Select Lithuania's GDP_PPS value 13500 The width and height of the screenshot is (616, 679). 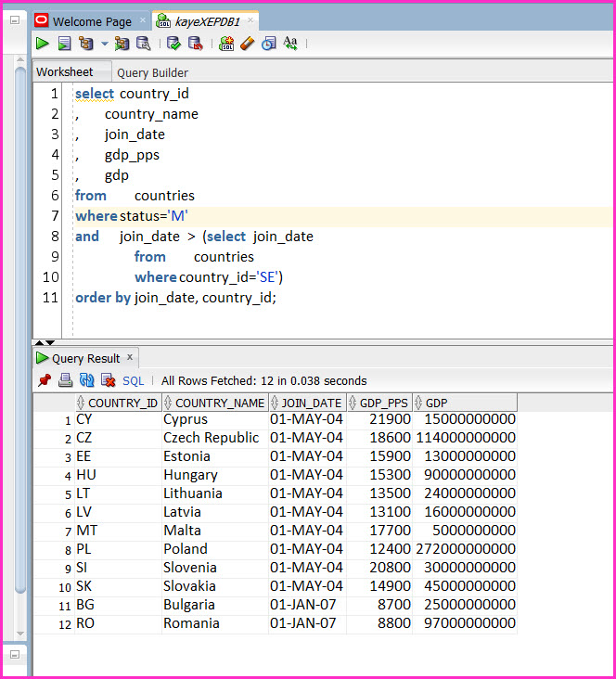tap(379, 493)
